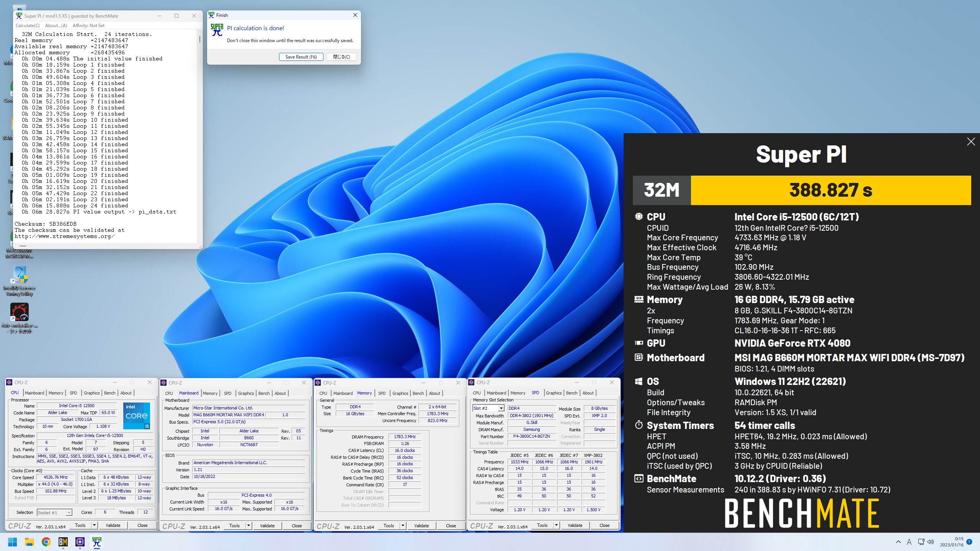Click the Core Speed 4526.76 MHz field
Screen dimensions: 980x551
coord(56,478)
